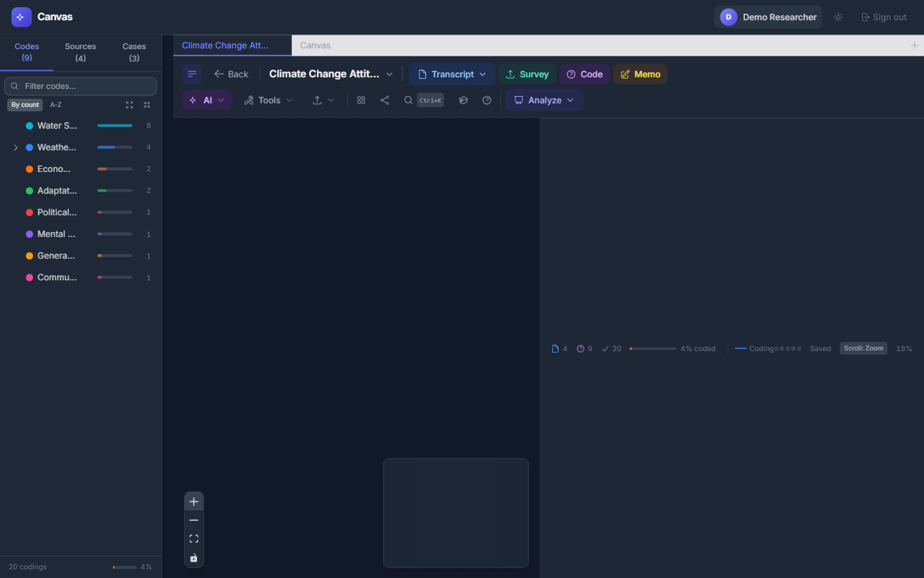This screenshot has height=578, width=924.
Task: Open the export upload dropdown
Action: click(x=323, y=100)
